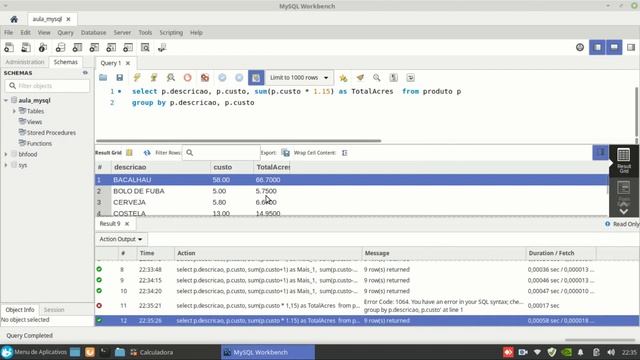The image size is (640, 360).
Task: Create new table icon in main toolbar
Action: click(x=77, y=48)
